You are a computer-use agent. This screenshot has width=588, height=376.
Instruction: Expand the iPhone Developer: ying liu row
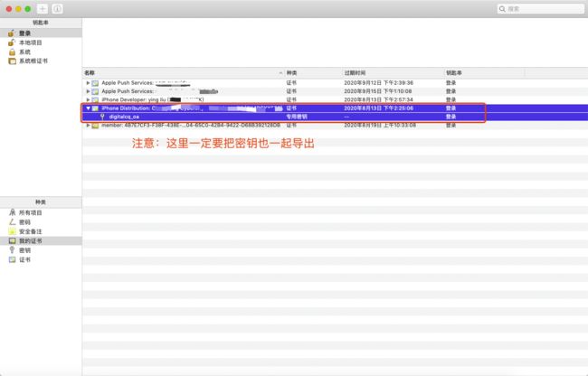tap(88, 99)
